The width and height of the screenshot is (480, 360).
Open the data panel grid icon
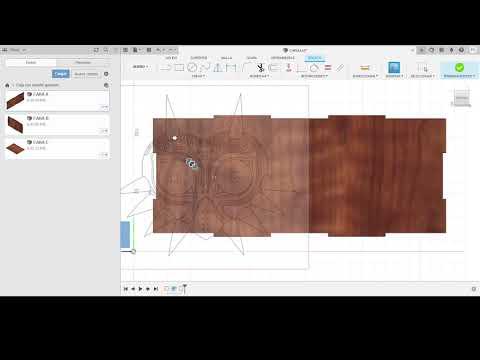[x=125, y=50]
